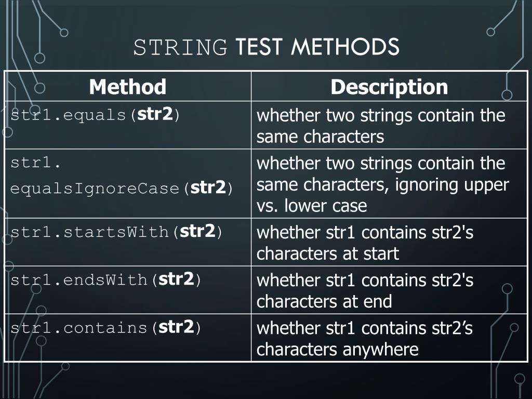This screenshot has height=399, width=532.
Task: Select the Method column header
Action: 128,87
